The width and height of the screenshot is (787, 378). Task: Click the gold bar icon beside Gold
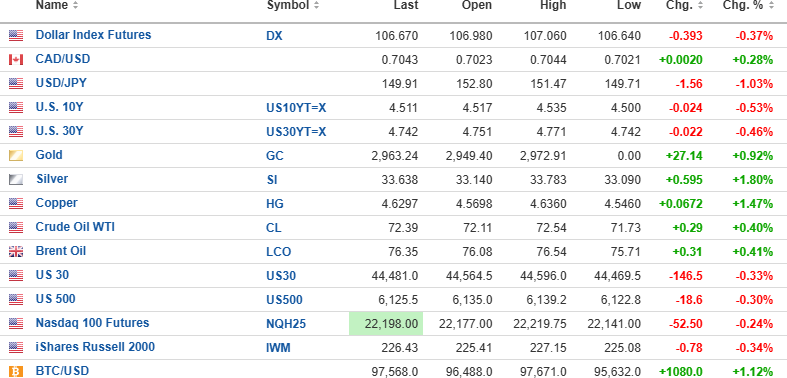16,156
